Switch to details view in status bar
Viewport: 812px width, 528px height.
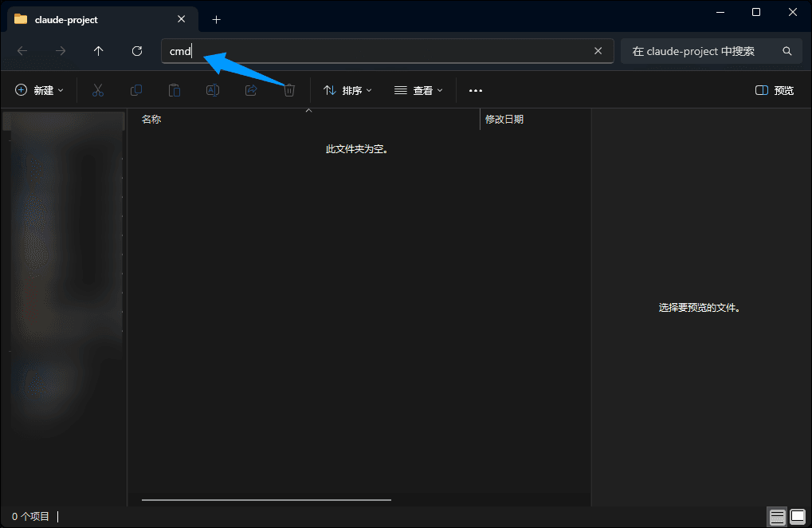(x=777, y=517)
